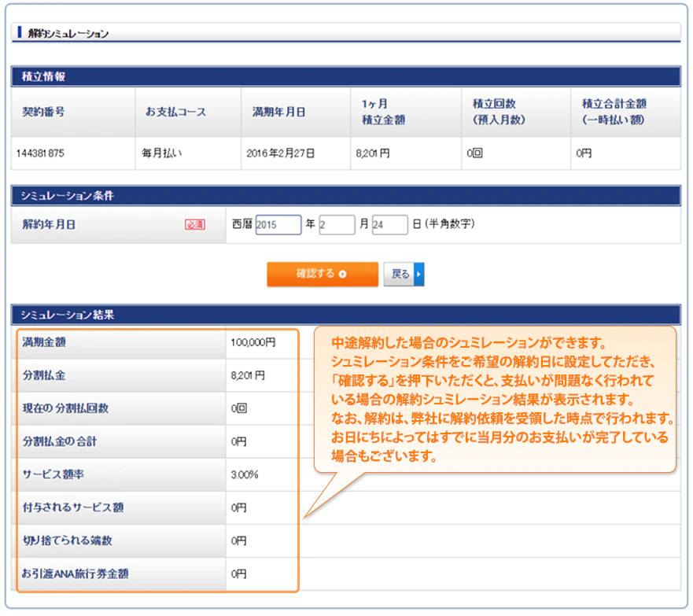The width and height of the screenshot is (693, 616).
Task: Click the orange 確認する button
Action: pos(322,274)
